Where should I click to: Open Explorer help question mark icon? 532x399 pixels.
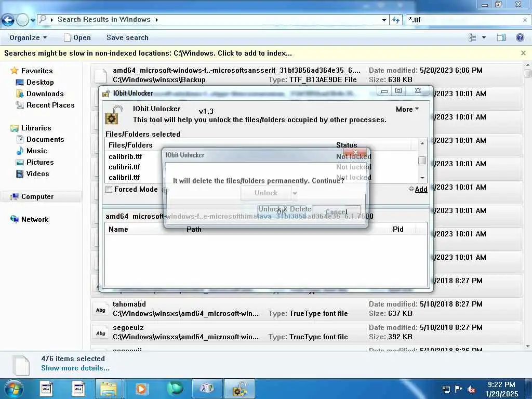[x=520, y=37]
